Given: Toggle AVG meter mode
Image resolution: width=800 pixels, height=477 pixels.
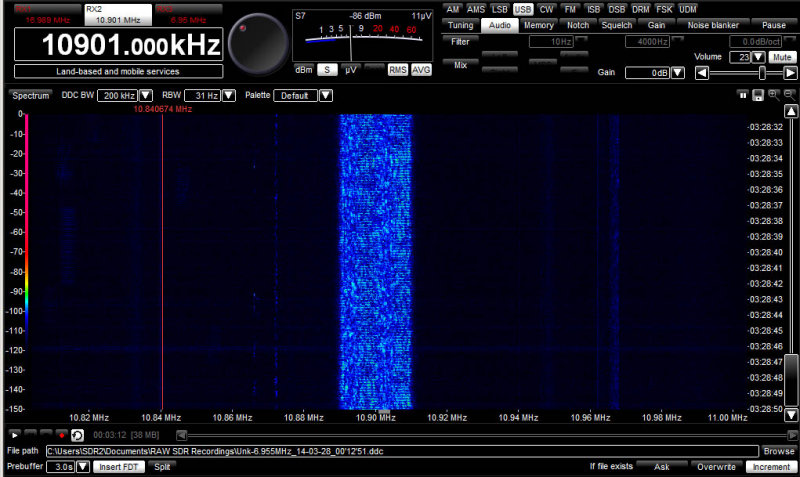Looking at the screenshot, I should (421, 70).
